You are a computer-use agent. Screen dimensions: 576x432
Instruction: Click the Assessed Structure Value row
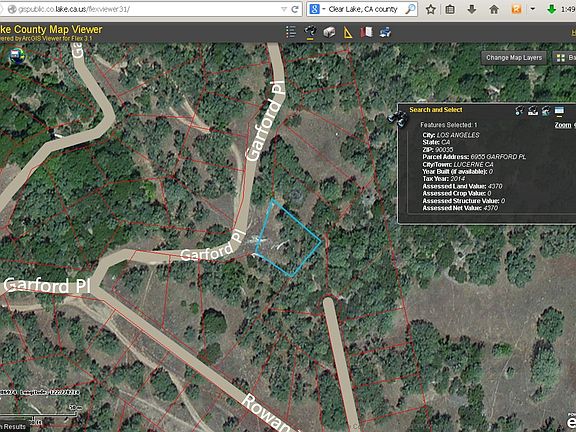464,201
